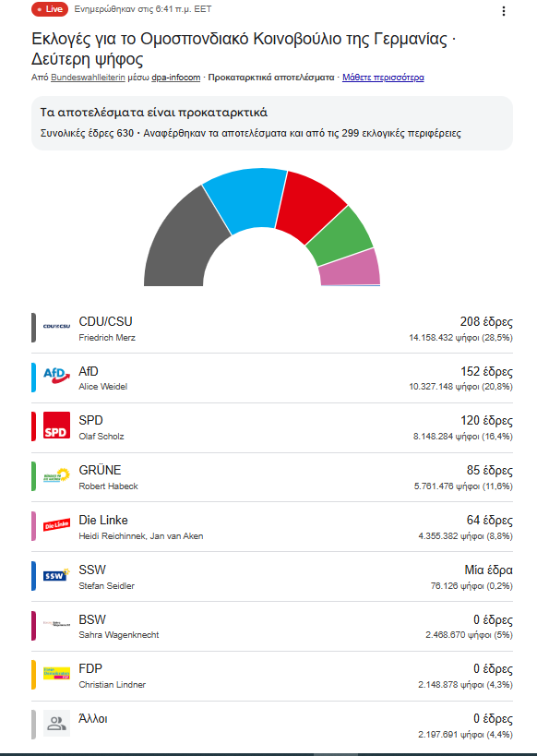Click the 152 έδρες AfD result
Screen dimensions: 537x756
pyautogui.click(x=486, y=371)
